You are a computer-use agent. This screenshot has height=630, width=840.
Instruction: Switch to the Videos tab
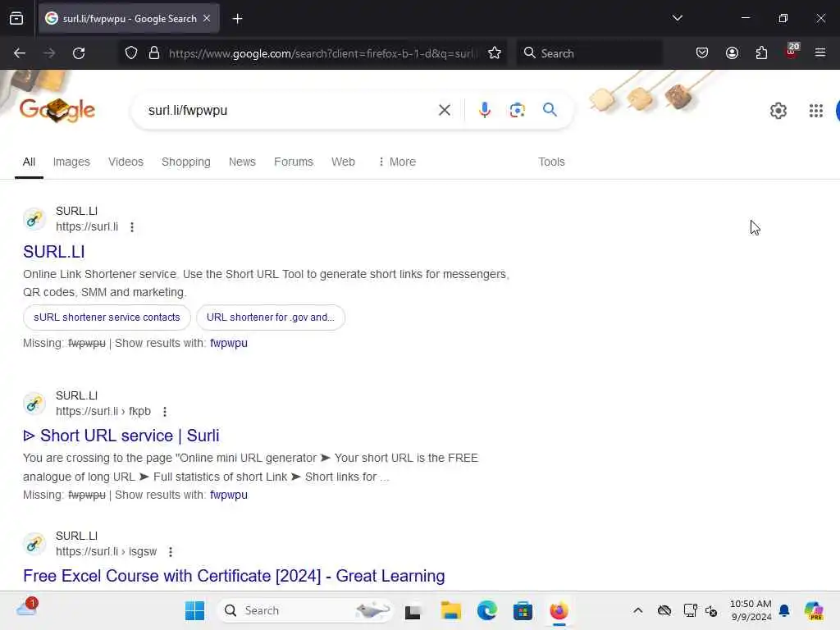(x=126, y=162)
